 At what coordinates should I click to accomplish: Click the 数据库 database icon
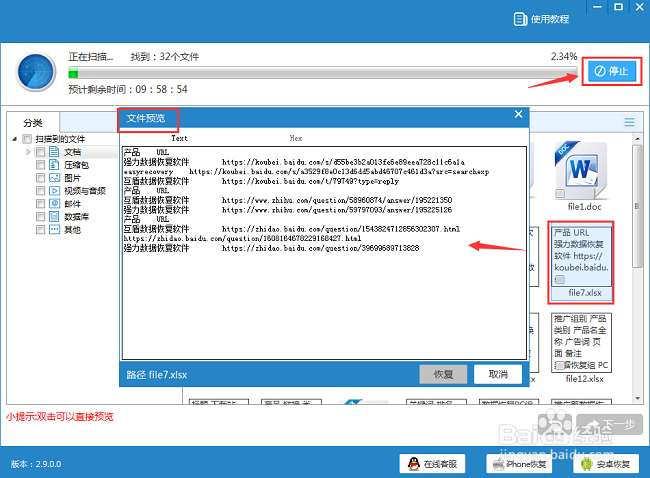[54, 216]
